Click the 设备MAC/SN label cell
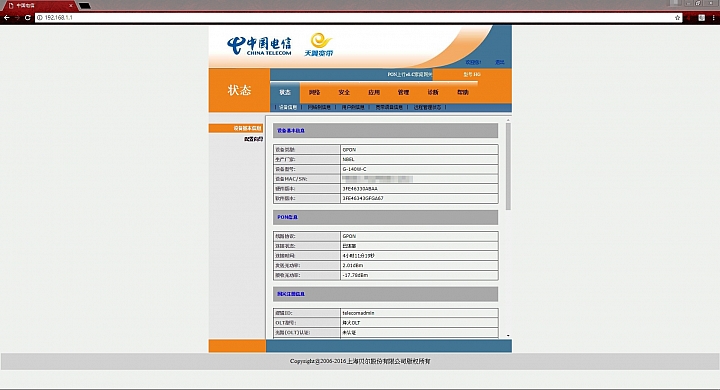The height and width of the screenshot is (390, 720). [307, 179]
